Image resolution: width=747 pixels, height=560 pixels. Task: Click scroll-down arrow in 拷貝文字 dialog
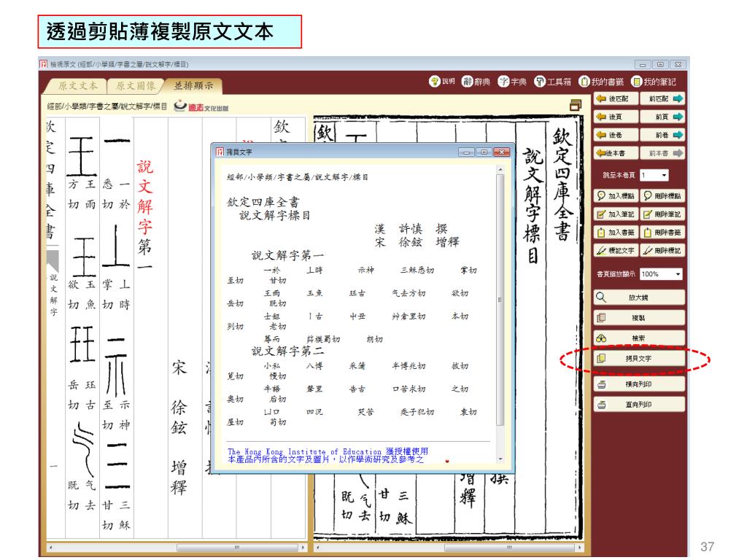(500, 459)
